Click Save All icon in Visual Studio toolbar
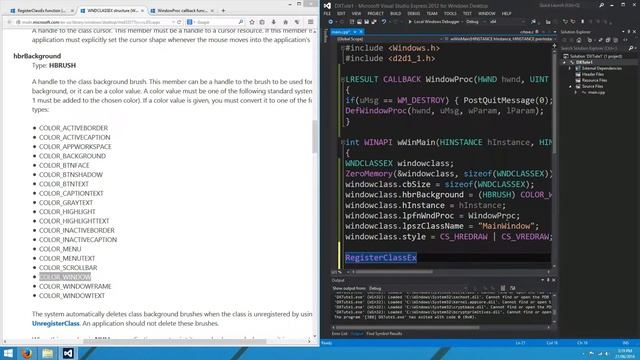The height and width of the screenshot is (360, 640). [373, 22]
